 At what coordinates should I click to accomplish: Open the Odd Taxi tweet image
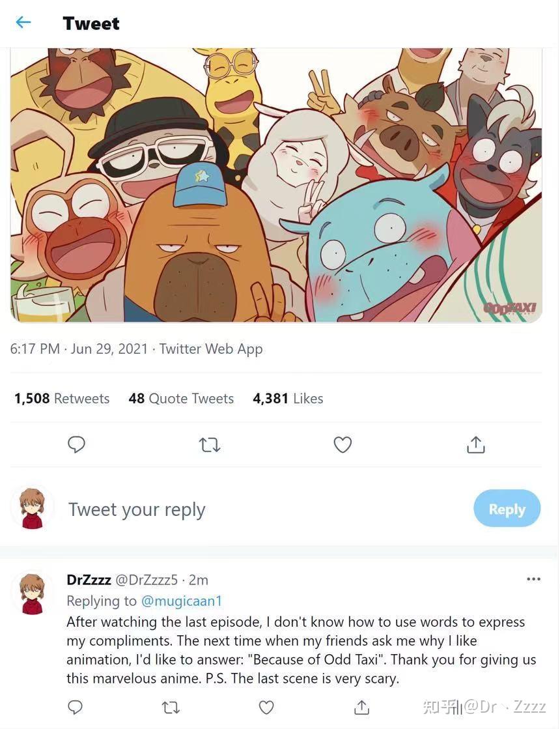point(276,184)
